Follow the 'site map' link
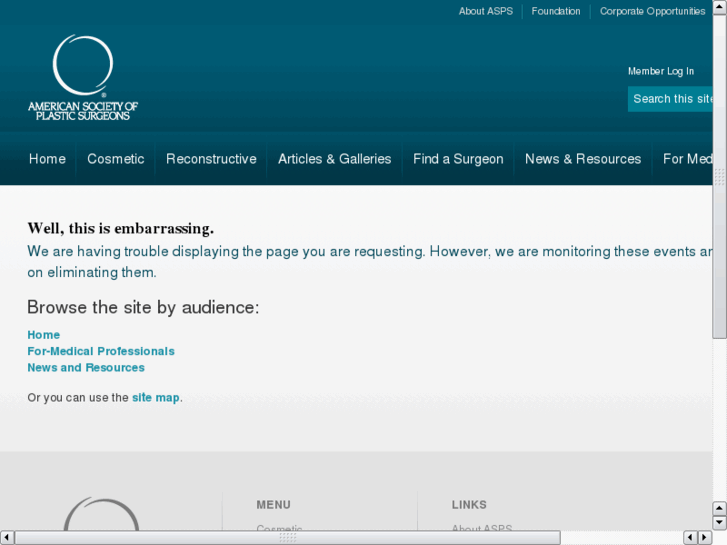This screenshot has width=727, height=545. coord(156,397)
